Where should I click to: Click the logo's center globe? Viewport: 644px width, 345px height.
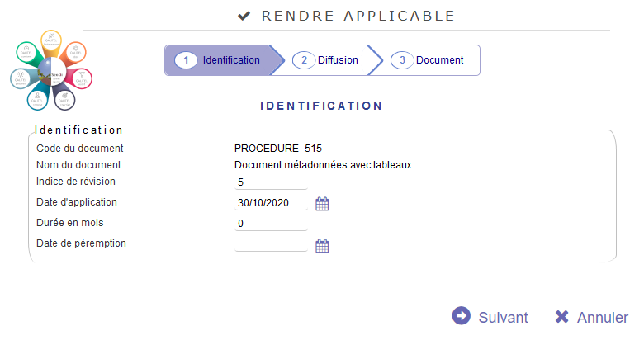[x=51, y=72]
